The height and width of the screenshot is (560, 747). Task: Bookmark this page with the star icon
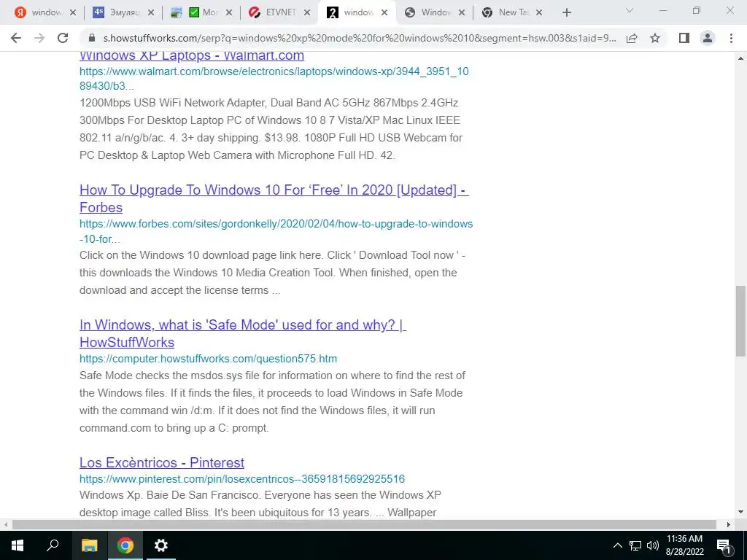tap(655, 38)
